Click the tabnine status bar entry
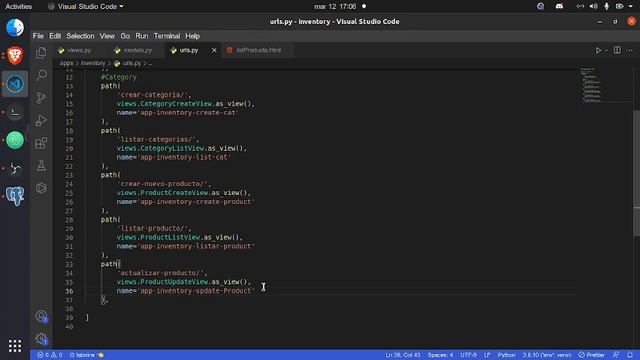 87,355
